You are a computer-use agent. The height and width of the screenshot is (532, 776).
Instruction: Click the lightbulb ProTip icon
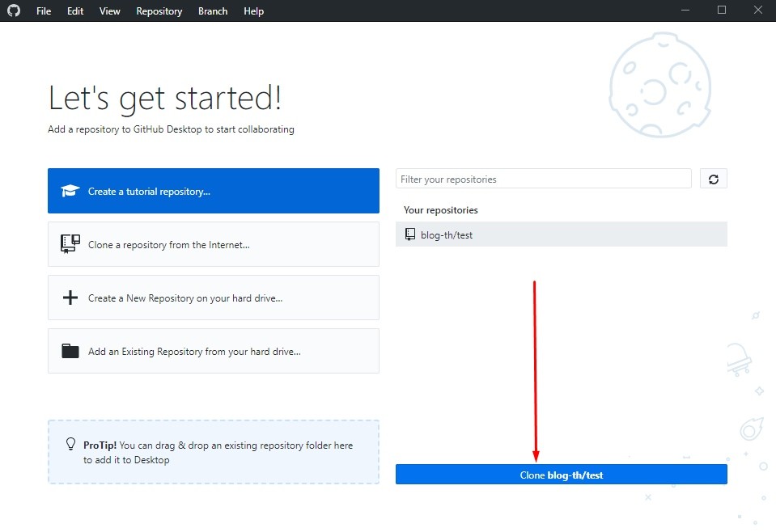[70, 444]
